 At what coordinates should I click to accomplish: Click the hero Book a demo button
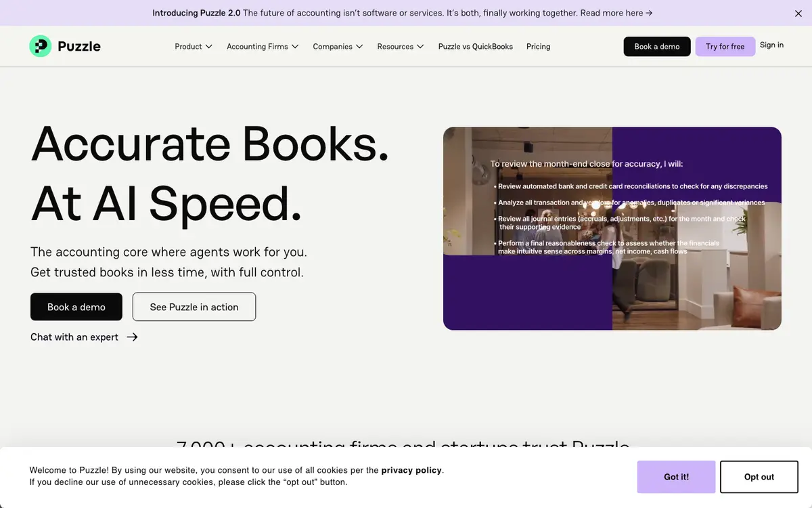[x=76, y=307]
